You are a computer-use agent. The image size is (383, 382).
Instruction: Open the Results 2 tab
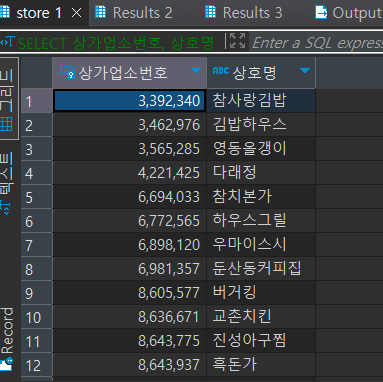[x=134, y=13]
